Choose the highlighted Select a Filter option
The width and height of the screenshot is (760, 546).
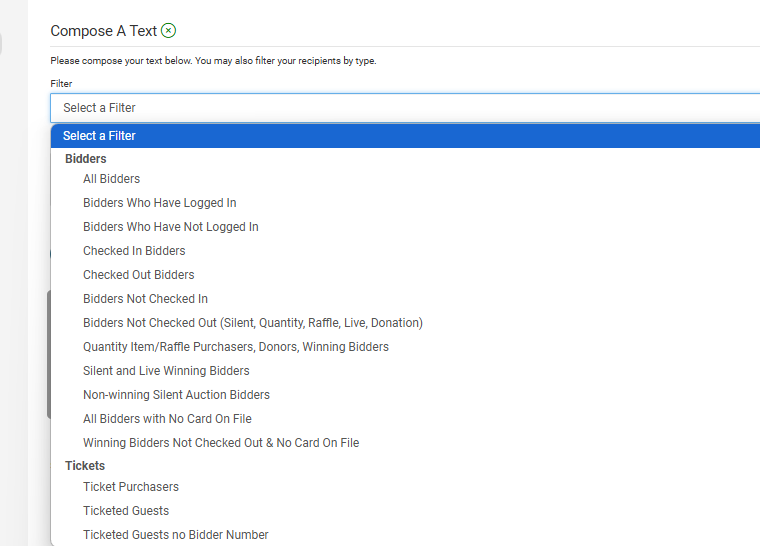tap(405, 136)
